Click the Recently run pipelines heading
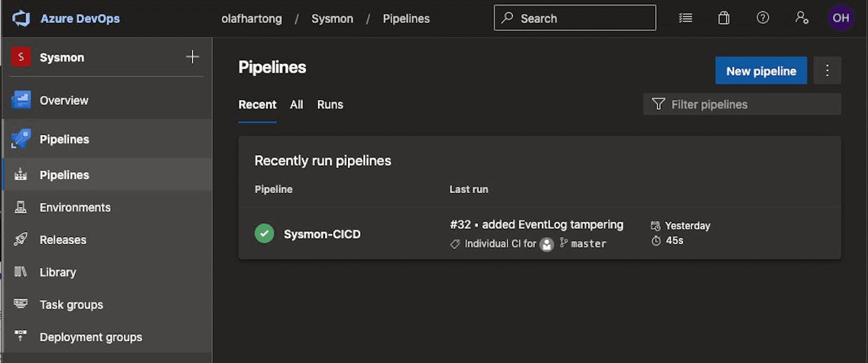868x363 pixels. coord(323,161)
